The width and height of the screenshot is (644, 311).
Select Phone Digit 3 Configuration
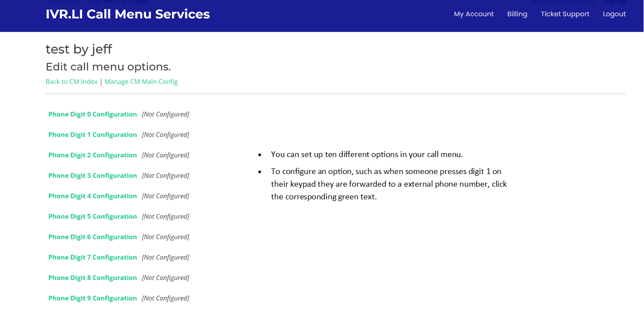click(x=92, y=176)
